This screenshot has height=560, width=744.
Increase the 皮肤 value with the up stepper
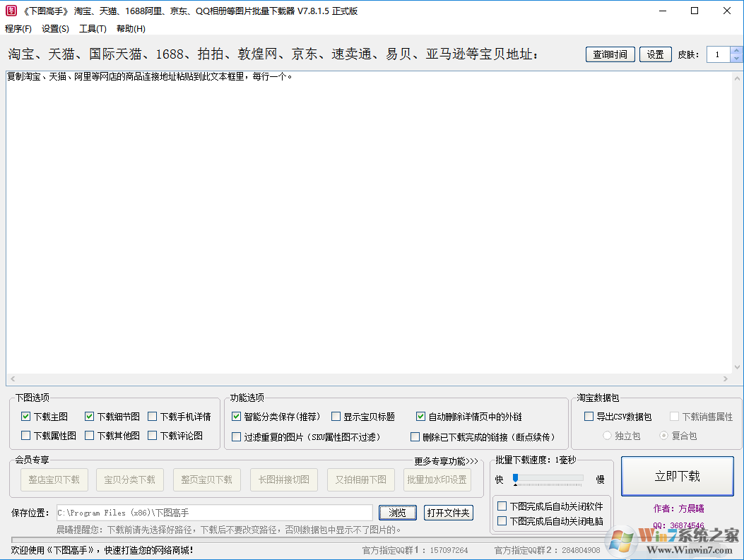click(737, 49)
